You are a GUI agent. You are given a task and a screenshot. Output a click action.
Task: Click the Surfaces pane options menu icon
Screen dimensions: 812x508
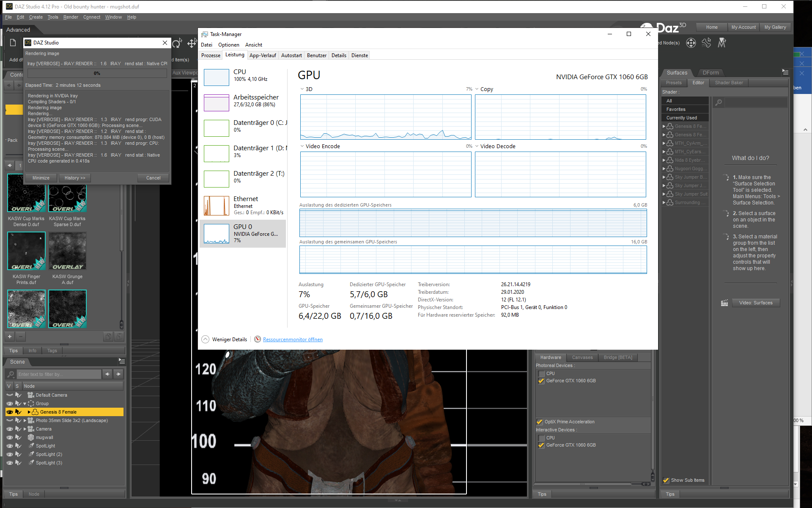pos(785,72)
